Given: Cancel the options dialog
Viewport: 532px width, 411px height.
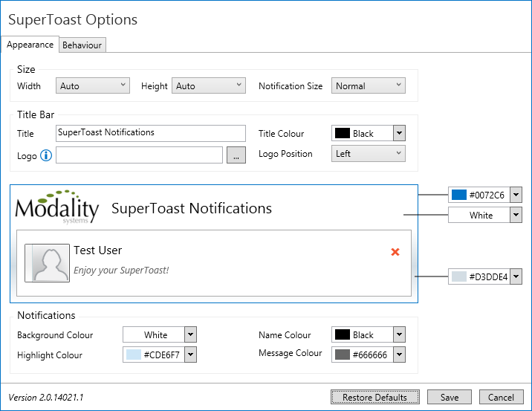Looking at the screenshot, I should tap(501, 397).
